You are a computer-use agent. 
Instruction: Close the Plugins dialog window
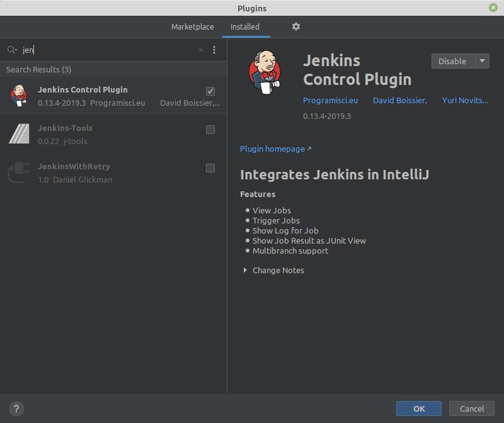(x=493, y=8)
